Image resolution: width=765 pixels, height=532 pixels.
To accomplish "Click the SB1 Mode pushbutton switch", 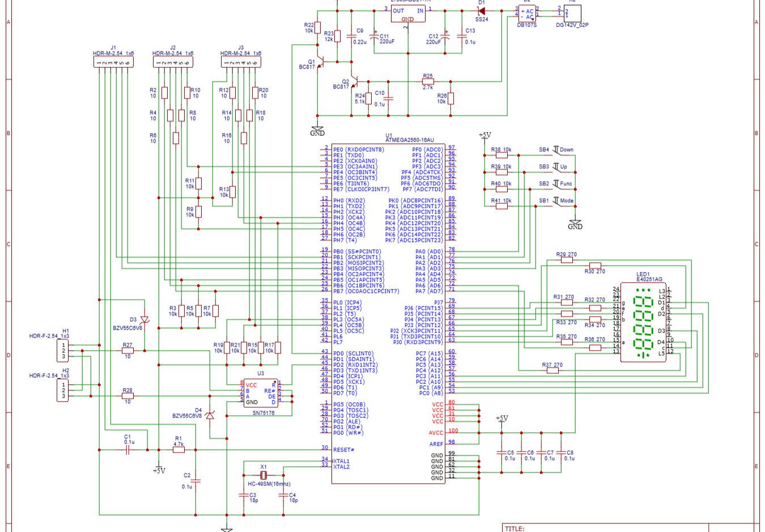I will pos(556,201).
